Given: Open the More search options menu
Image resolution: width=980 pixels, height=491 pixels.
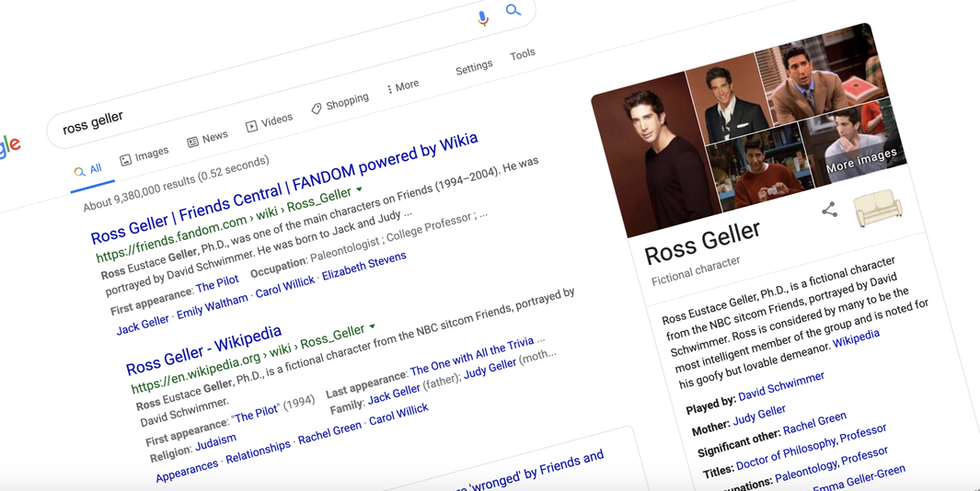Looking at the screenshot, I should pos(403,86).
